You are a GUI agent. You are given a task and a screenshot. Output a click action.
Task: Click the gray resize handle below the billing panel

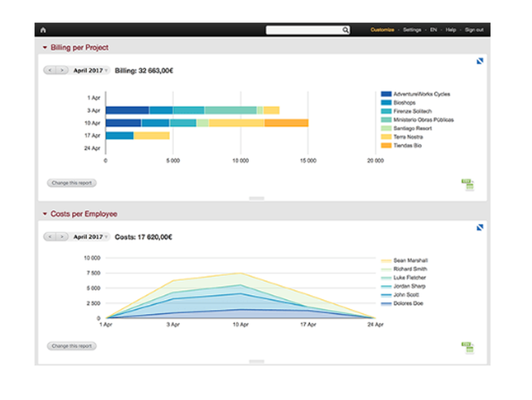(255, 198)
